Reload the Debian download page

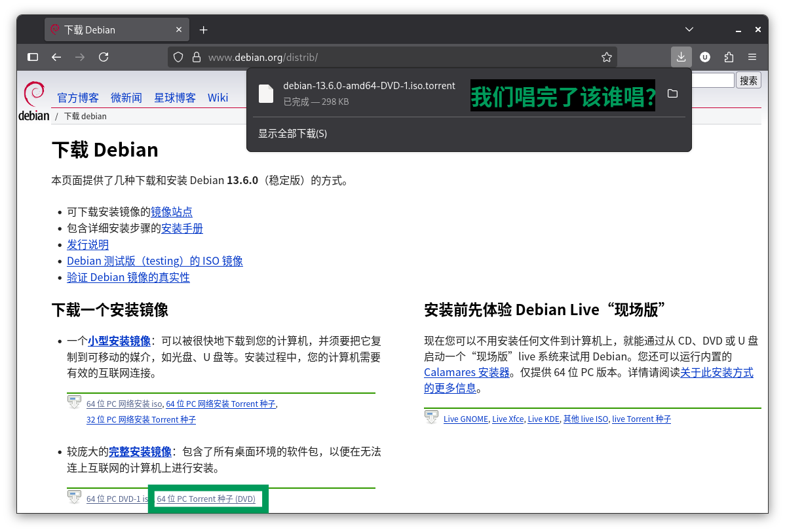[104, 57]
